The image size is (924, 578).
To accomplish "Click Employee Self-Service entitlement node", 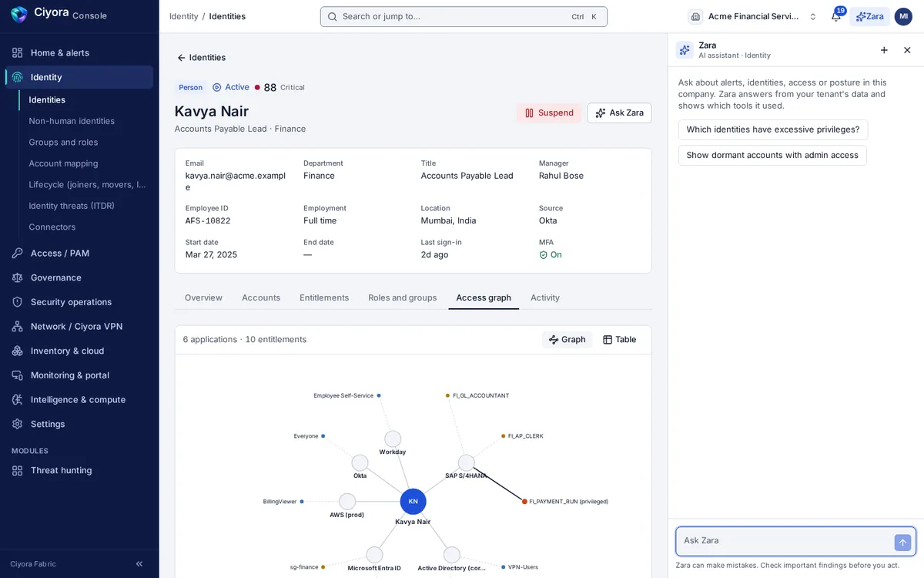I will click(379, 395).
